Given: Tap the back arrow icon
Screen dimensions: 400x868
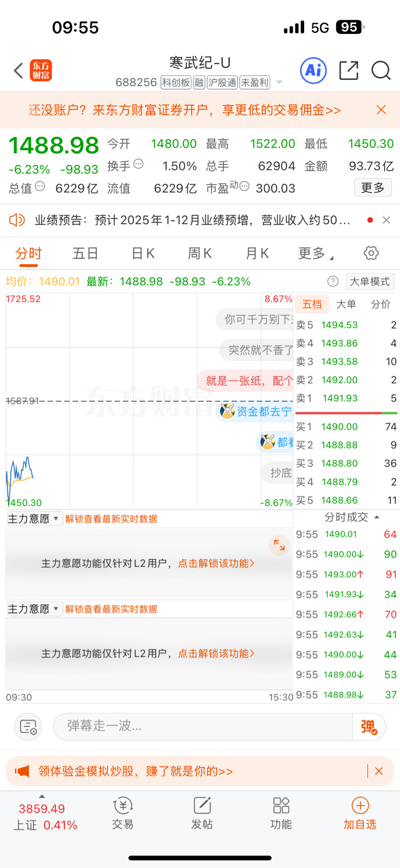Looking at the screenshot, I should [18, 70].
